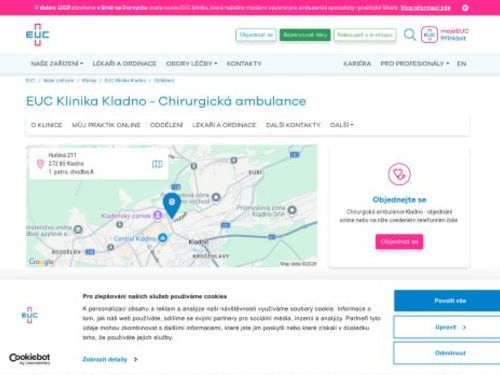This screenshot has height=375, width=500.
Task: Click the blue map location pin
Action: pos(172,206)
